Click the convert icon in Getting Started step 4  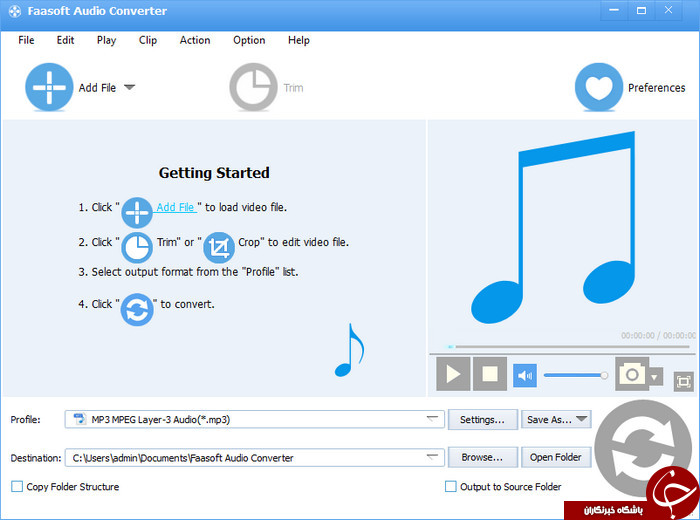tap(137, 309)
